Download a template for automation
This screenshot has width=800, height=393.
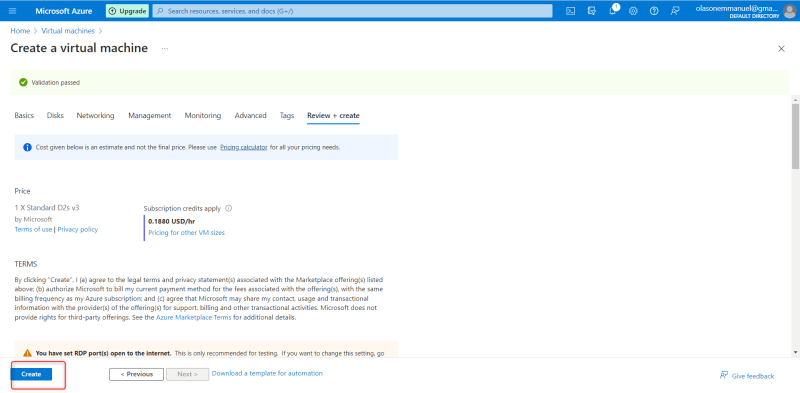coord(267,374)
